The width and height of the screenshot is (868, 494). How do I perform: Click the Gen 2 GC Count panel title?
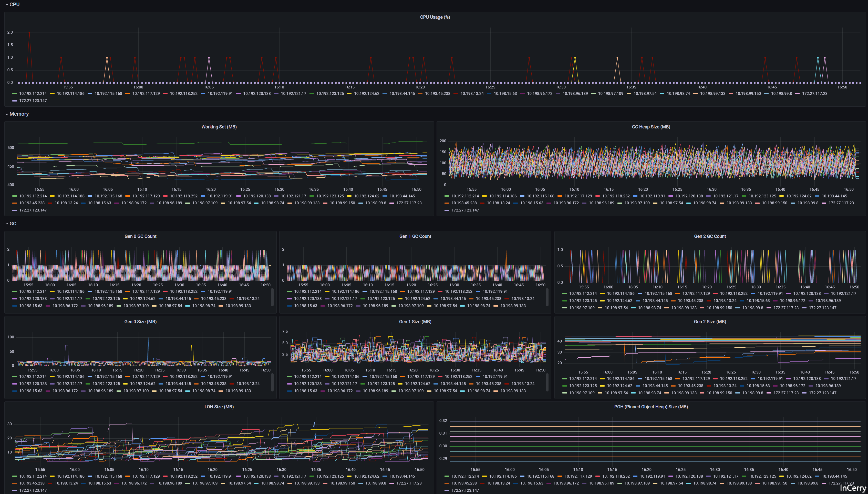(x=710, y=236)
